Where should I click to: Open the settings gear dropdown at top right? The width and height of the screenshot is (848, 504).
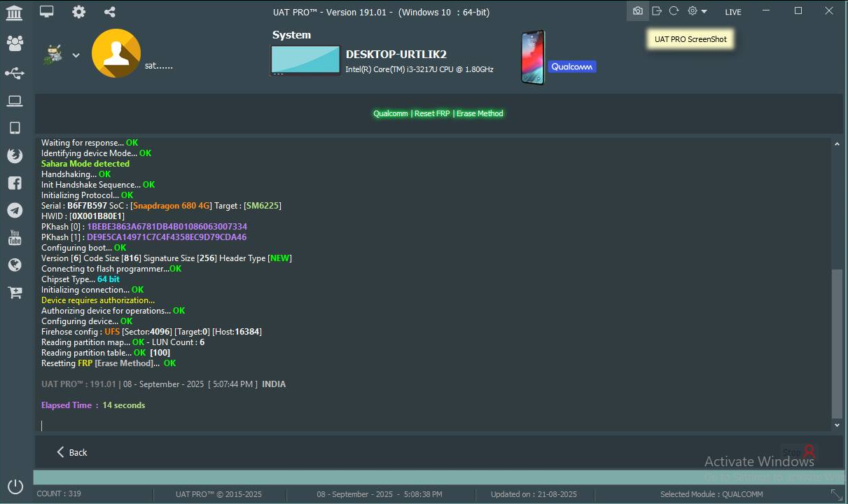[697, 11]
